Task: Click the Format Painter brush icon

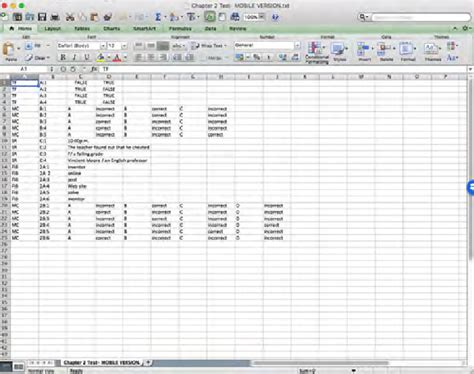Action: (x=108, y=17)
